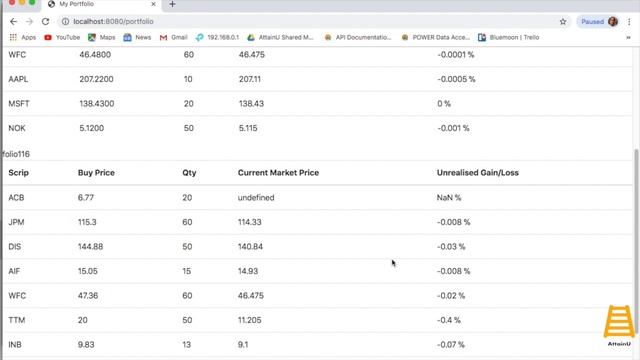Click the -0.4 % loss for TTM
Image resolution: width=640 pixels, height=360 pixels.
[x=449, y=320]
